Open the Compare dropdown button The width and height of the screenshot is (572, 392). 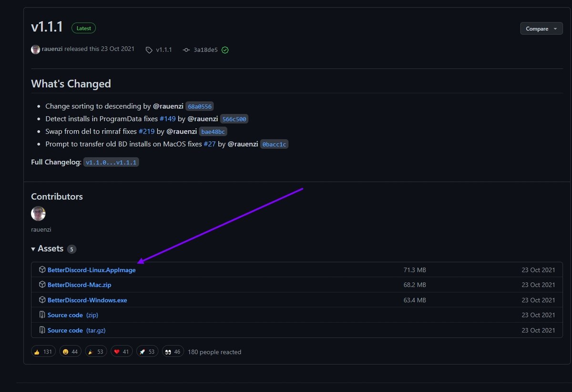[541, 29]
